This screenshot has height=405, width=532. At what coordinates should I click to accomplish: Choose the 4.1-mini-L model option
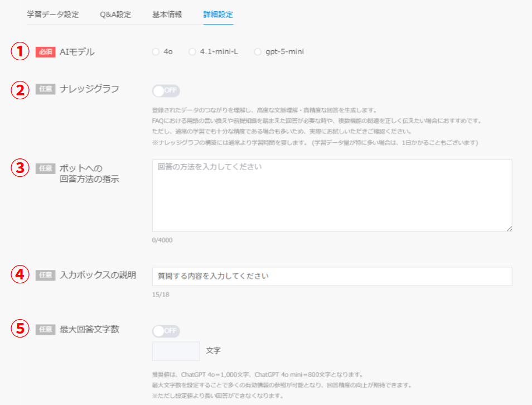192,52
